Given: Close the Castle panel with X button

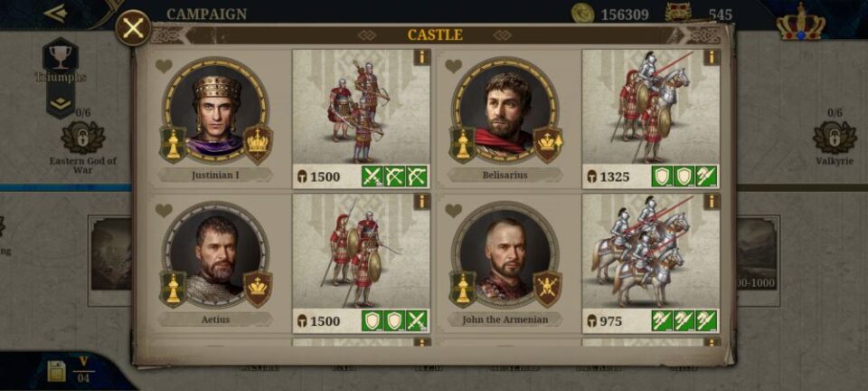Looking at the screenshot, I should coord(134,28).
